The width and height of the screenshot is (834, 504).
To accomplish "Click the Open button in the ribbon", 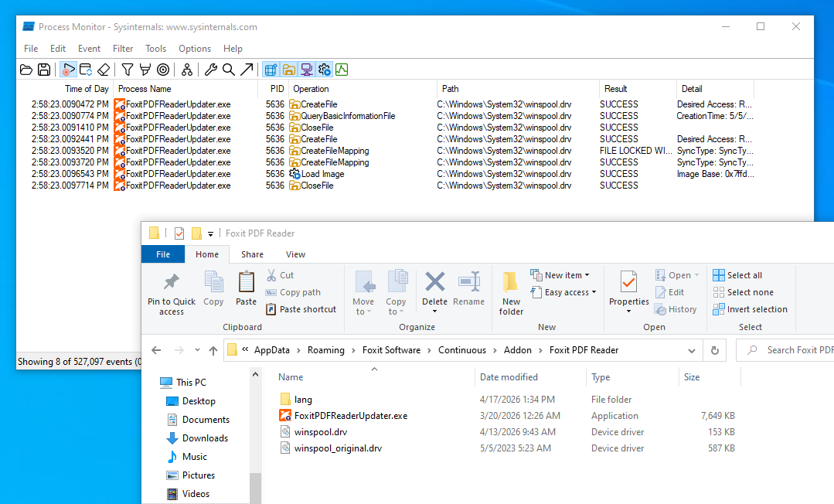I will coord(677,275).
